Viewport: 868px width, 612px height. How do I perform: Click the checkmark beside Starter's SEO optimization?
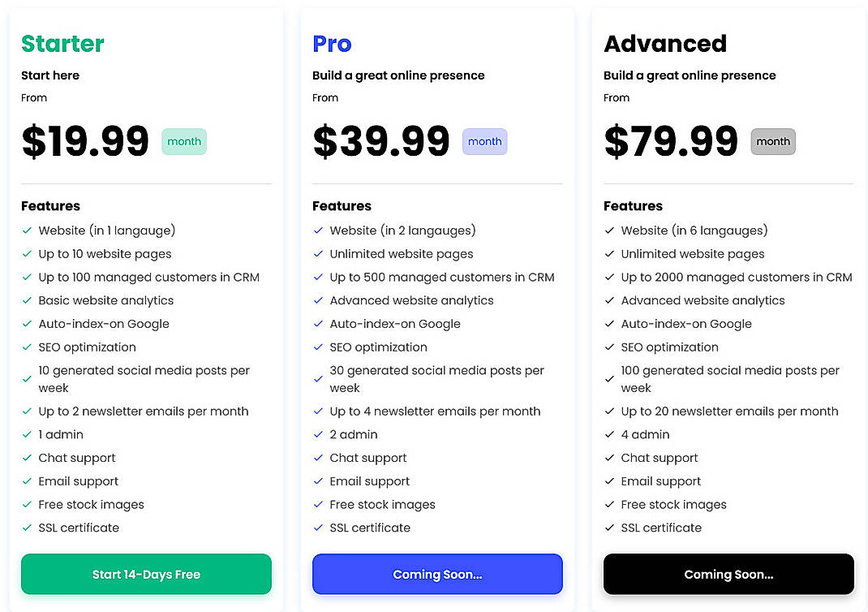27,347
